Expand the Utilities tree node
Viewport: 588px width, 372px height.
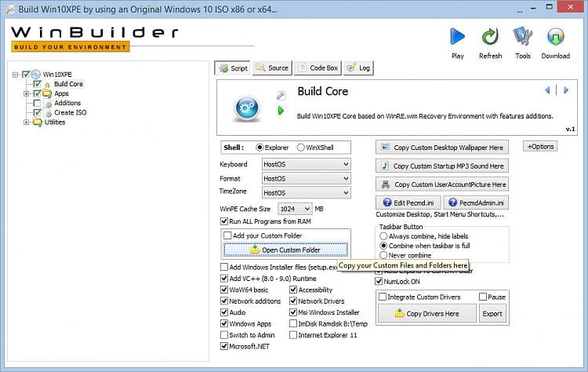[x=26, y=122]
